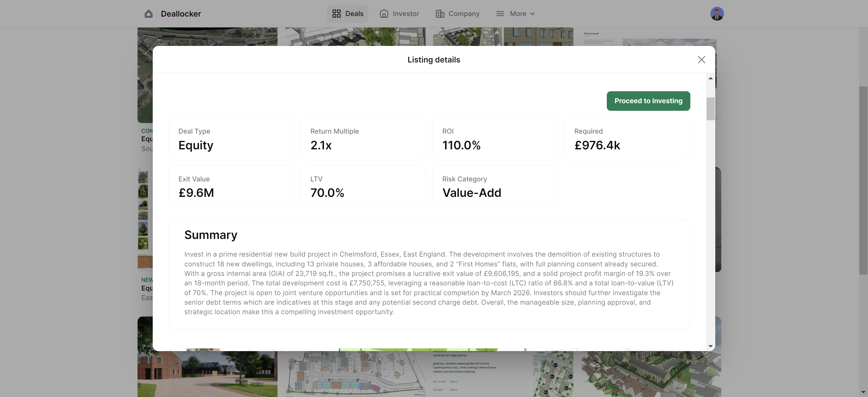Open Deals tab in navigation
This screenshot has height=397, width=868.
click(x=347, y=13)
